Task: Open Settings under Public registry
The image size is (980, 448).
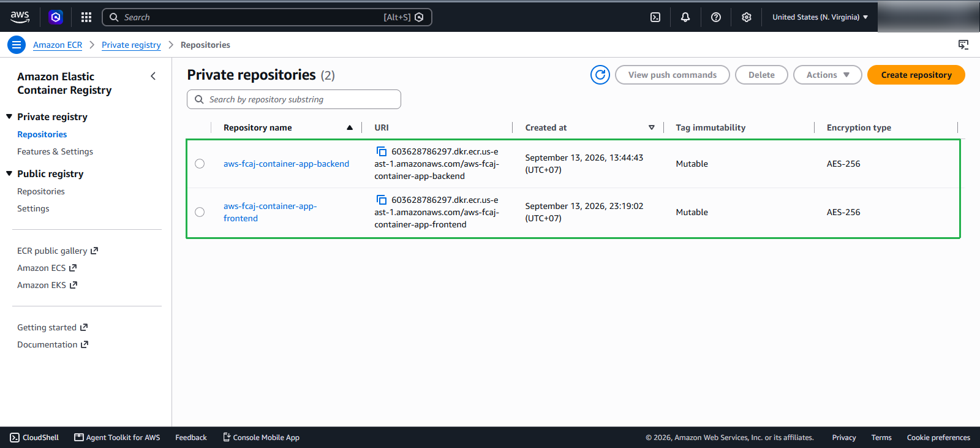Action: tap(33, 208)
